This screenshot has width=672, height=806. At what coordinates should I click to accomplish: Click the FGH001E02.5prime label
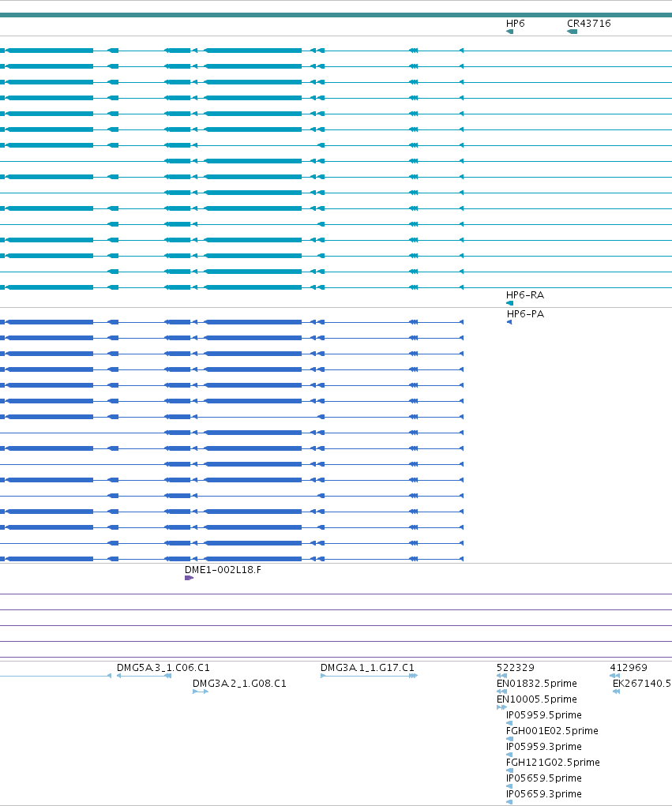[552, 731]
